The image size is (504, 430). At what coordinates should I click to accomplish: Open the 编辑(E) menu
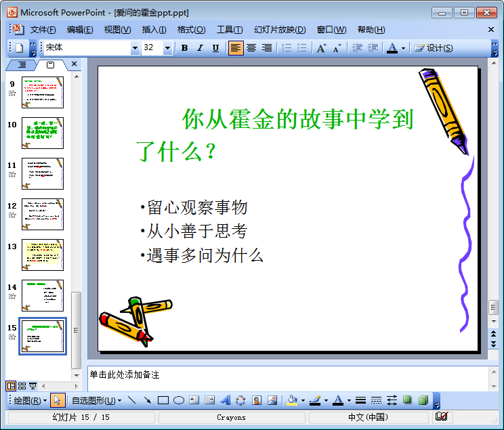pyautogui.click(x=80, y=30)
